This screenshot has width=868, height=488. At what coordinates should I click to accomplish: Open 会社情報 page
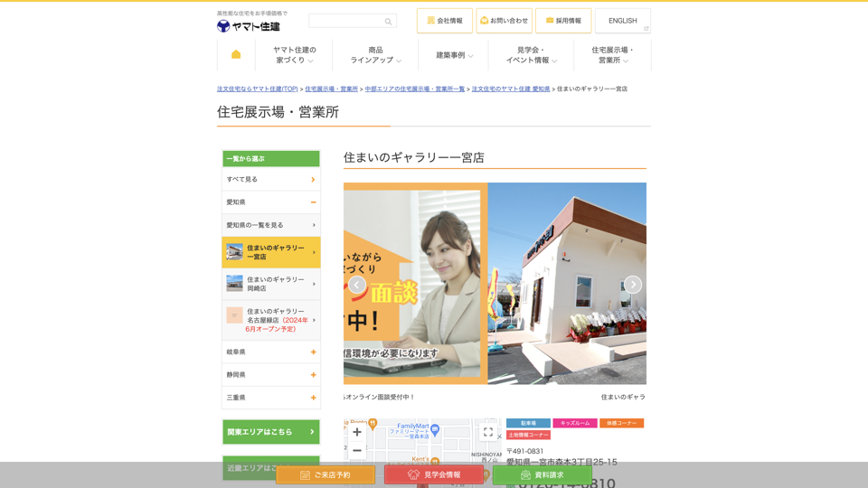445,21
